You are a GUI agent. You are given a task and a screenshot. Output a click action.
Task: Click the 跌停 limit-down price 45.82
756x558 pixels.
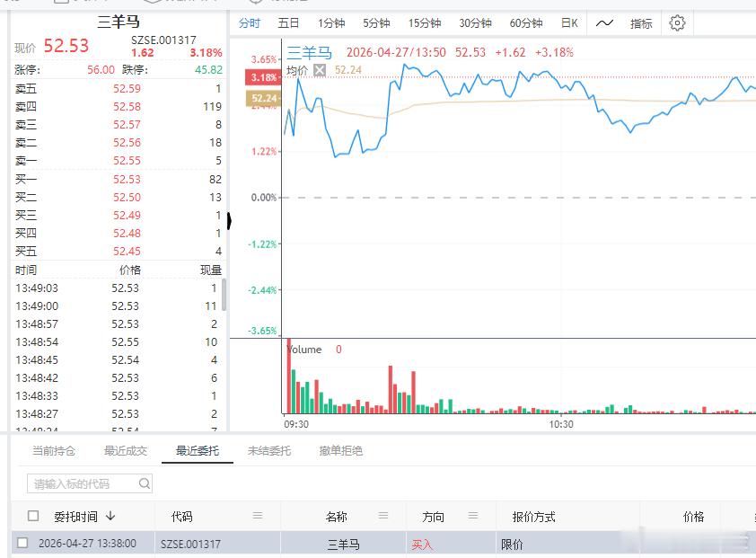click(209, 70)
